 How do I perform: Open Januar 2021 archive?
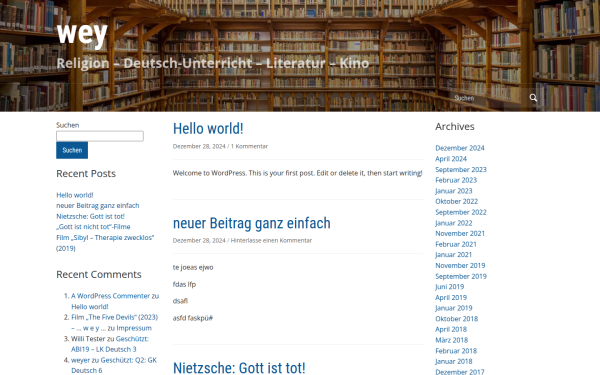(453, 254)
